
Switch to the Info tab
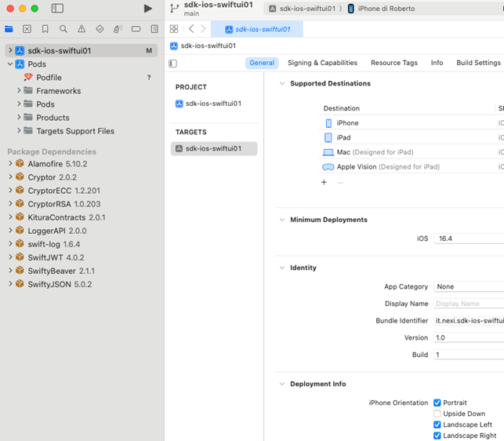pos(437,63)
